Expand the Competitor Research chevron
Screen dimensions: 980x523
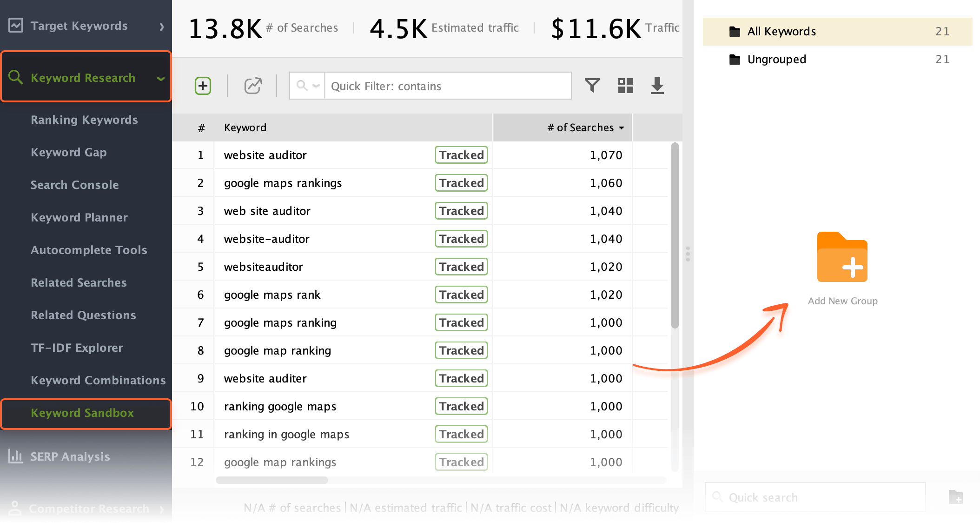pos(161,509)
